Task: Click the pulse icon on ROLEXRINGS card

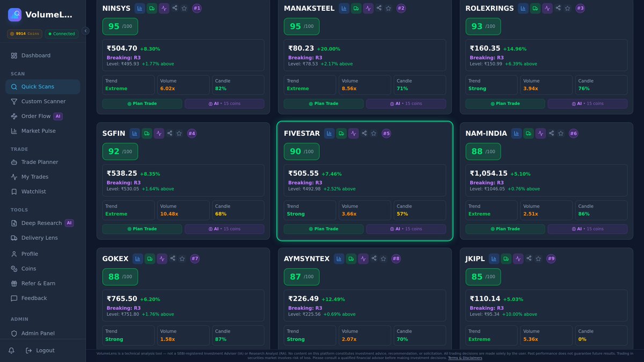Action: pos(547,8)
